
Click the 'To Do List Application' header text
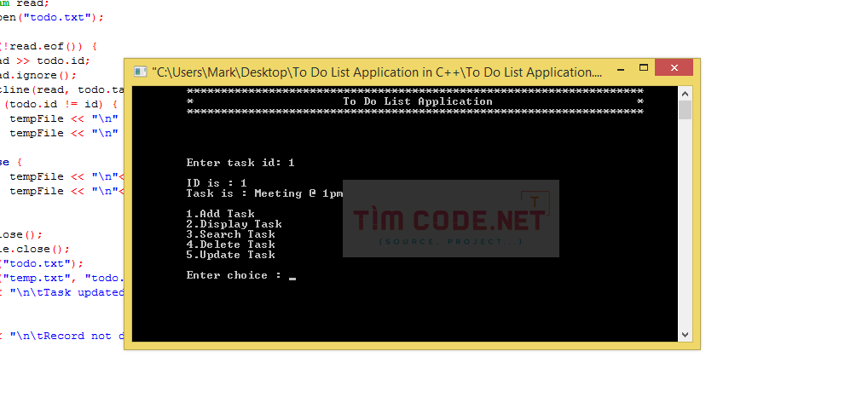point(418,101)
